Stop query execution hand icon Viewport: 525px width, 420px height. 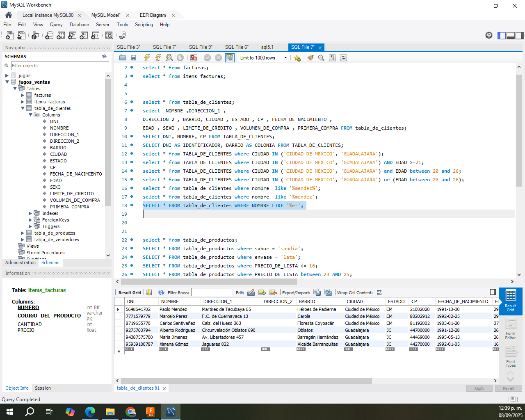[180, 58]
